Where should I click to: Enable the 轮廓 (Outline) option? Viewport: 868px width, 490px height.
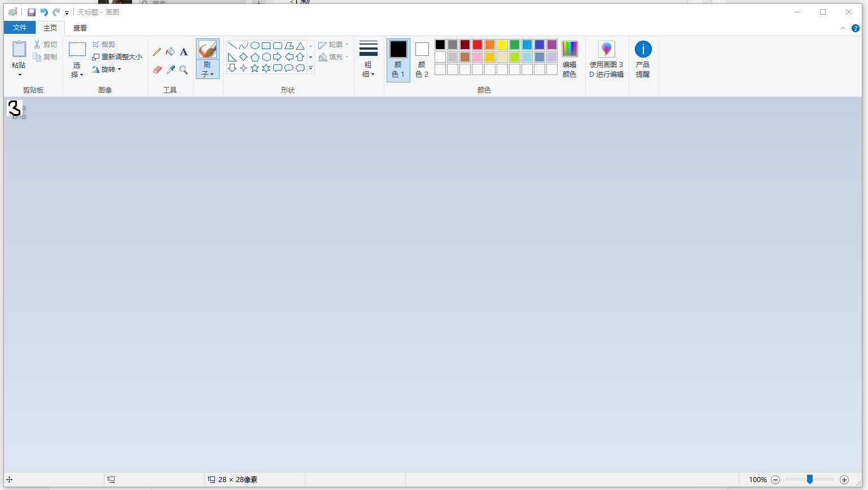[x=333, y=44]
